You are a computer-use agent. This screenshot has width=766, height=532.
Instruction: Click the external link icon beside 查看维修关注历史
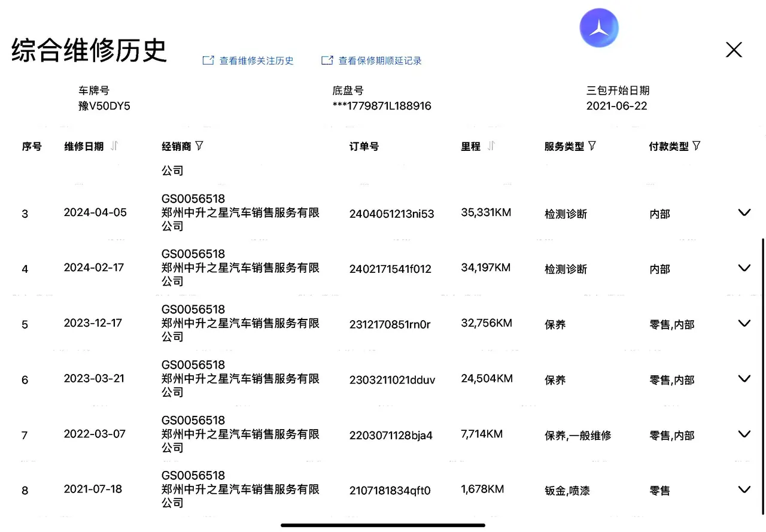coord(208,60)
